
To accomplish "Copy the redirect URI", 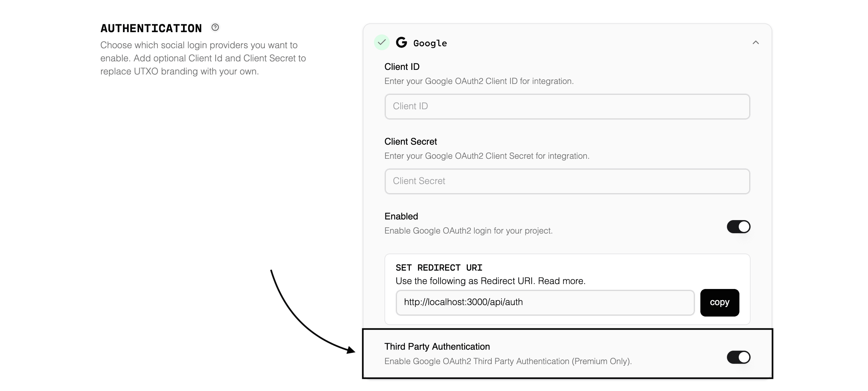I will (719, 302).
